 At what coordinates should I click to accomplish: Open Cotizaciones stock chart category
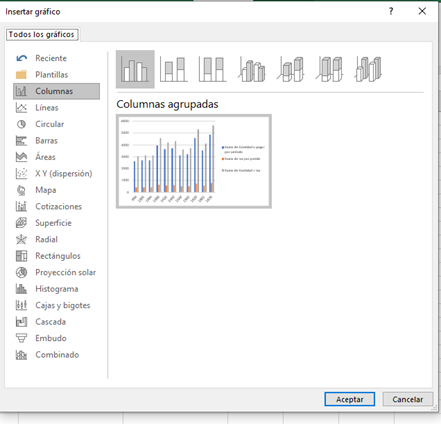(x=56, y=207)
